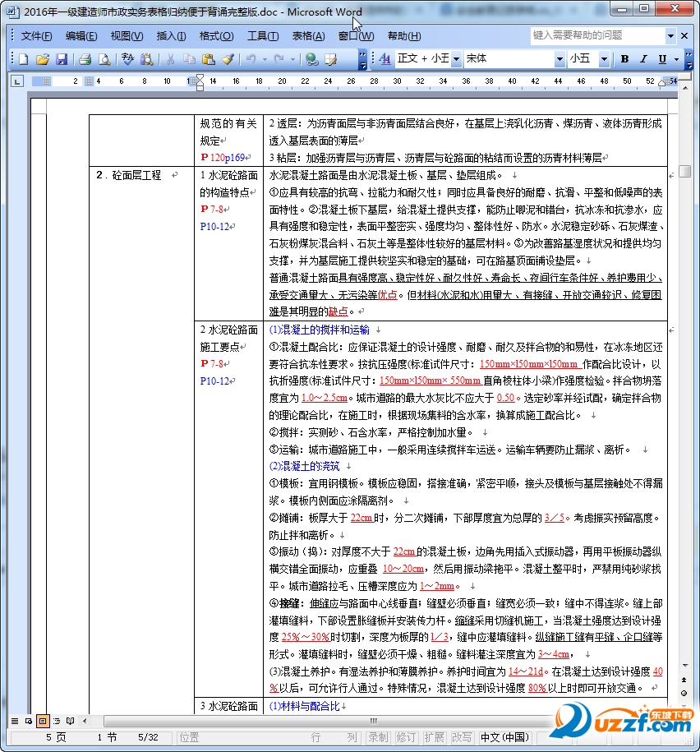Screen dimensions: 700x752
Task: Copy selection icon in toolbar
Action: [189, 59]
